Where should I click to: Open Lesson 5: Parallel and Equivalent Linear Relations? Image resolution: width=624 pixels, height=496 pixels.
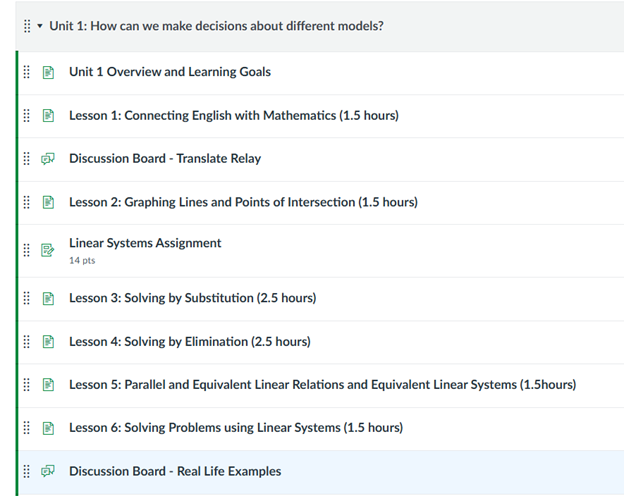pyautogui.click(x=322, y=385)
